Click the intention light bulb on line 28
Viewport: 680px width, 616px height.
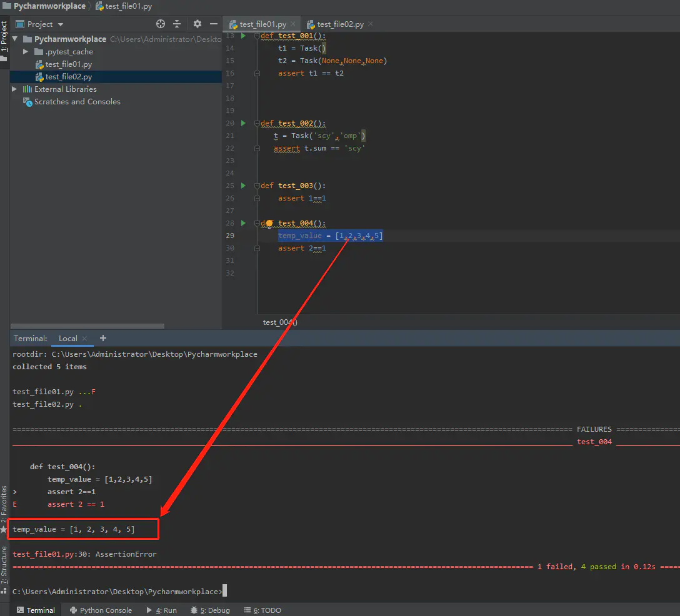[x=269, y=223]
